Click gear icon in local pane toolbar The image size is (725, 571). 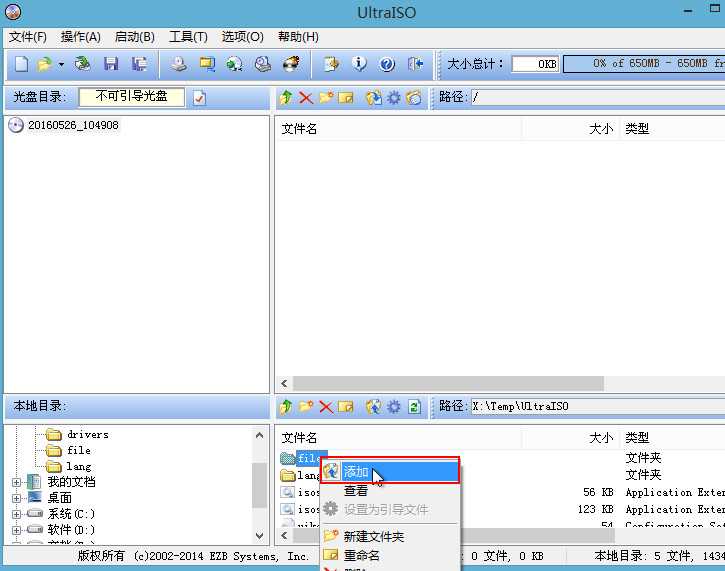[x=393, y=407]
